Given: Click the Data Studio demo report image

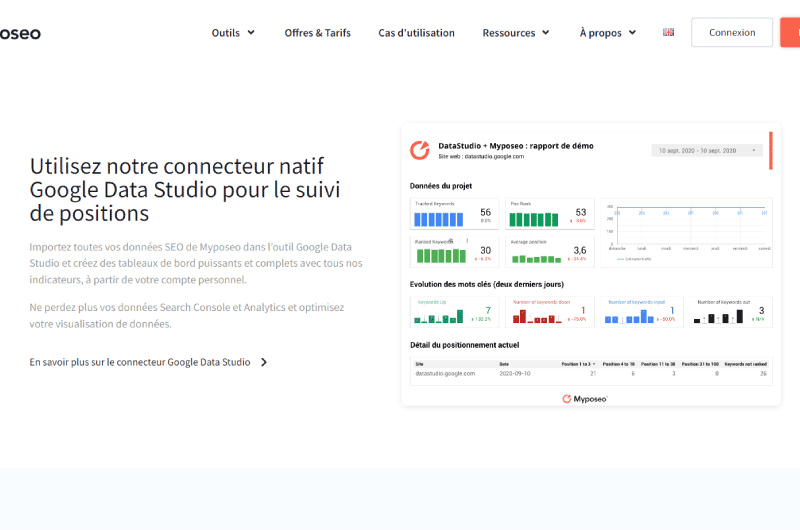Looking at the screenshot, I should (x=591, y=265).
